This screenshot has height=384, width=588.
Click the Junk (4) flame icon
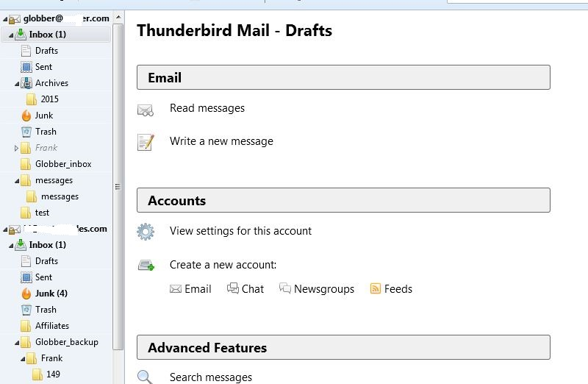[x=26, y=294]
